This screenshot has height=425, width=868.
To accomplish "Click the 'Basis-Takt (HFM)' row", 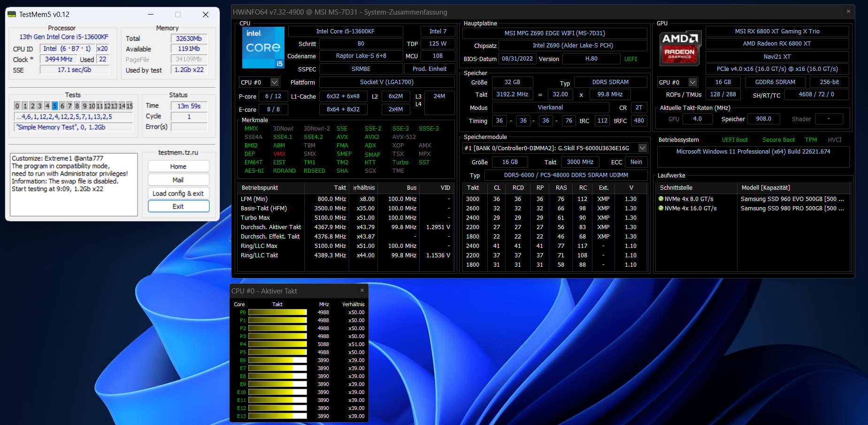I will tap(346, 209).
